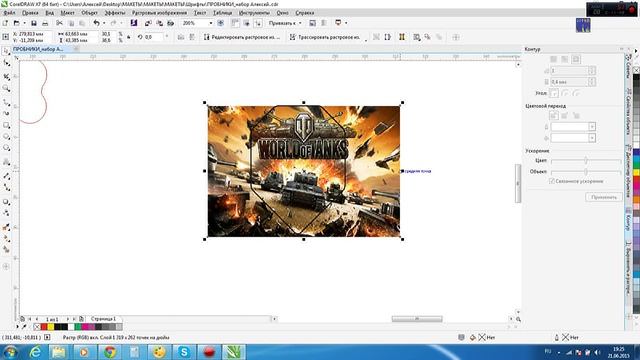The width and height of the screenshot is (640, 360).
Task: Select the 'Outside contour' mode button
Action: click(576, 60)
